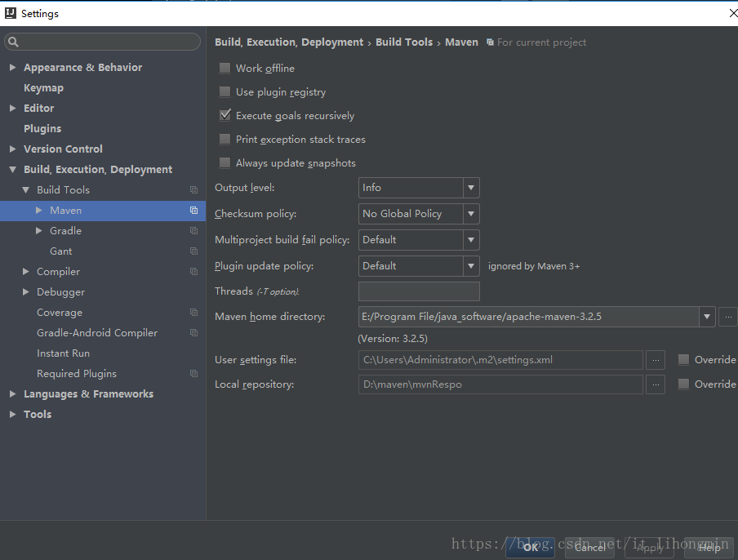This screenshot has height=560, width=738.
Task: Click the Cancel button
Action: pyautogui.click(x=589, y=548)
